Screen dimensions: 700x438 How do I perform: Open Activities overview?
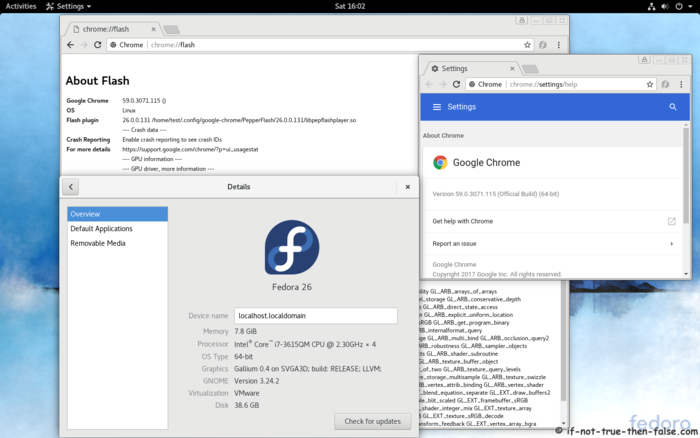21,6
